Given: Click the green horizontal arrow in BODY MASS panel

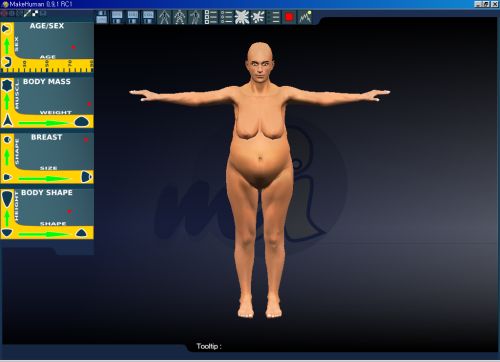Looking at the screenshot, I should click(43, 123).
